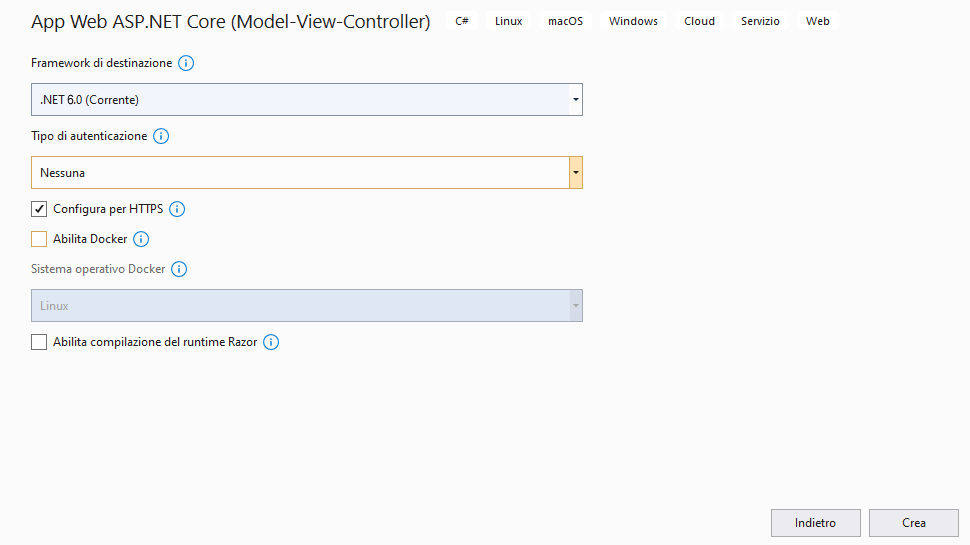Screen dimensions: 970x545
Task: Click the Web project type tag
Action: (x=817, y=21)
